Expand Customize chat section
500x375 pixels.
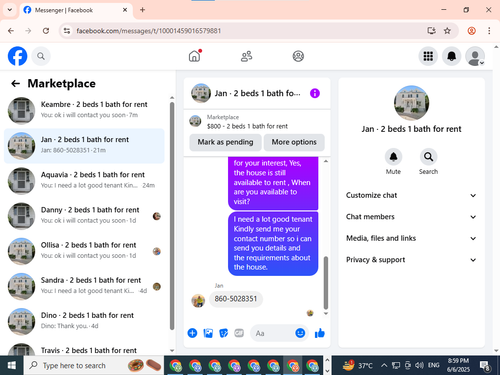(411, 195)
